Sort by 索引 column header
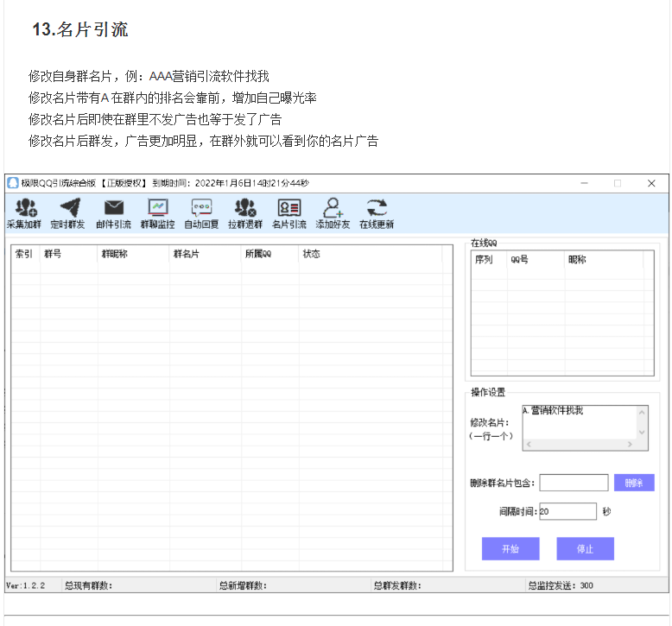Viewport: 672px width, 626px height. 25,254
